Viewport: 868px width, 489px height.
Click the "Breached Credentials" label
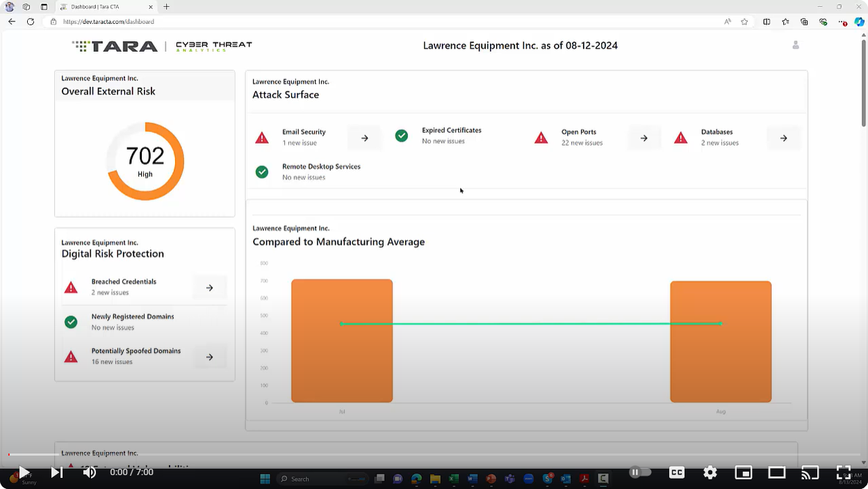124,282
